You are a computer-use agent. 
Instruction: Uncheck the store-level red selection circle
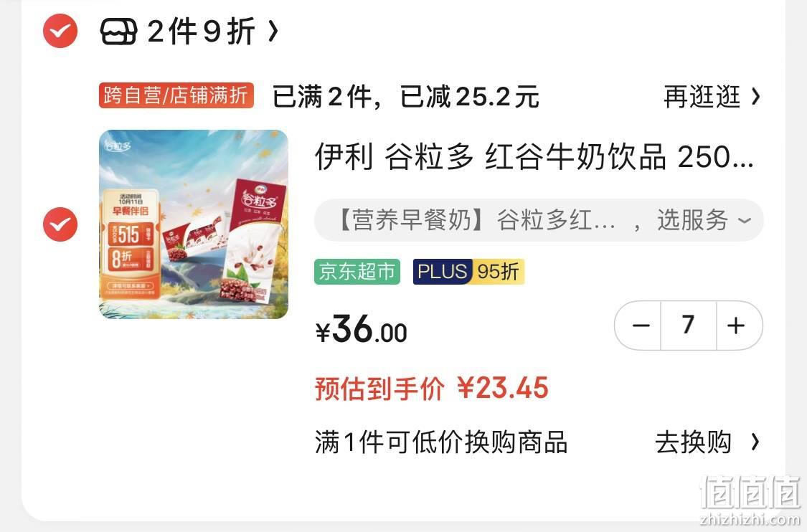coord(60,31)
